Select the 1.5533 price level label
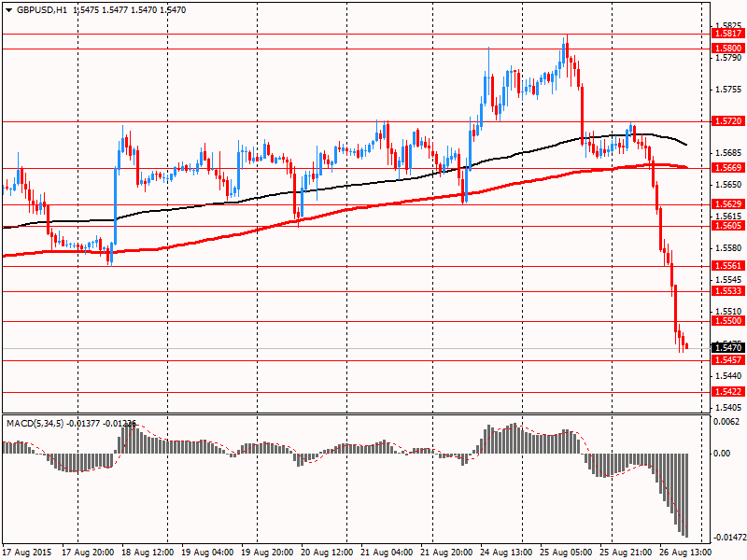Image resolution: width=747 pixels, height=560 pixels. point(728,291)
